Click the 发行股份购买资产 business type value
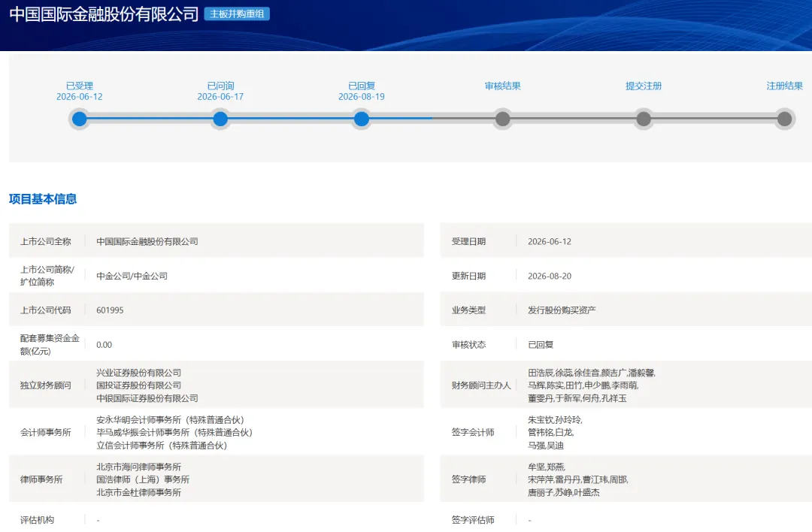 coord(562,310)
